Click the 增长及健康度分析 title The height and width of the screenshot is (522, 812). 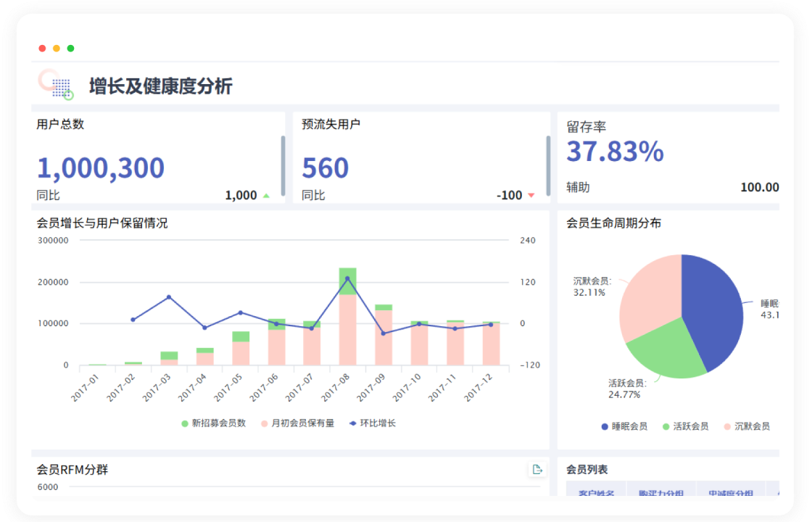tap(160, 86)
